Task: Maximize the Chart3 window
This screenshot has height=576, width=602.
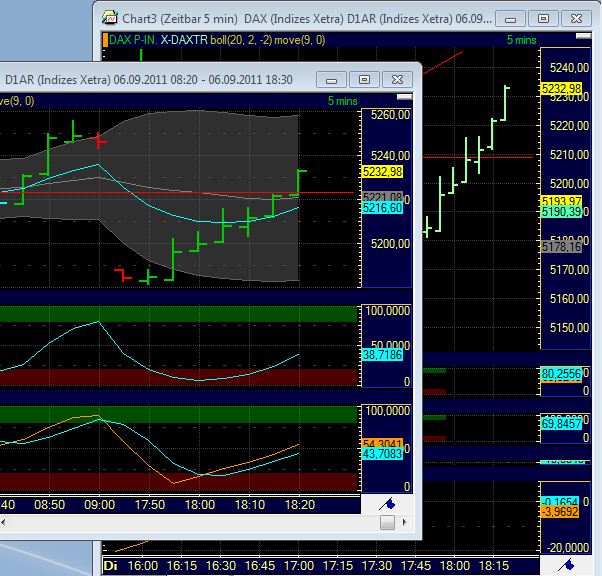Action: click(543, 19)
